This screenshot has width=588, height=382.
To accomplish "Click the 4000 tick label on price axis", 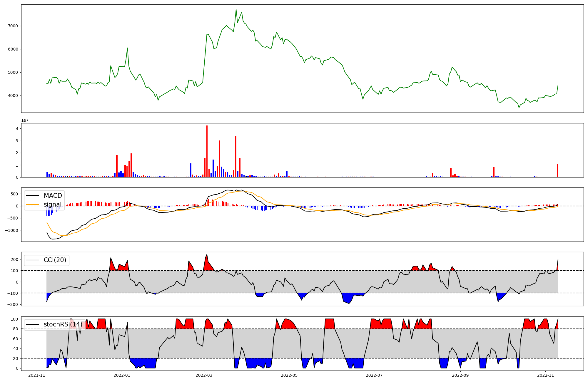I will [13, 95].
